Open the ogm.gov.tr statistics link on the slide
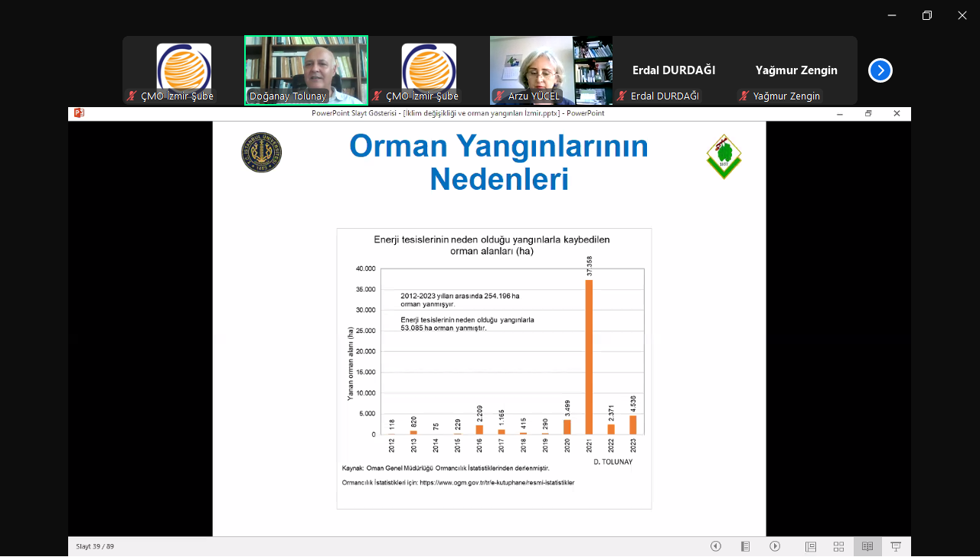Image resolution: width=980 pixels, height=557 pixels. tap(496, 483)
